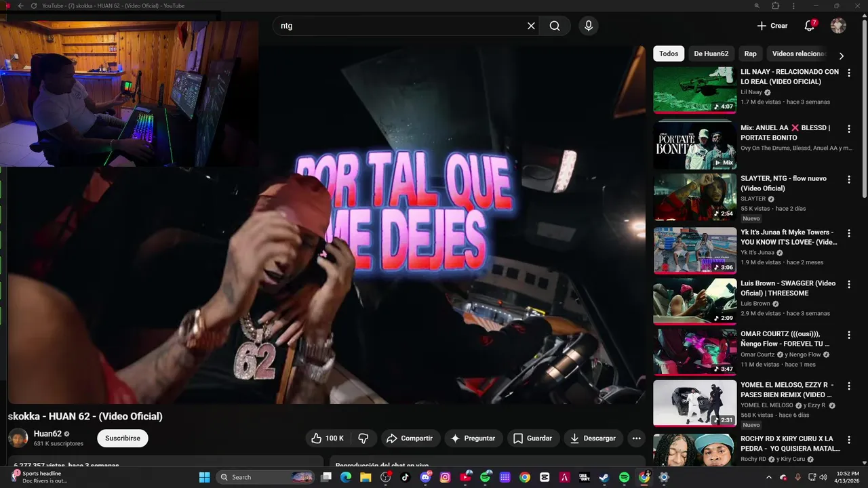
Task: Open PASES BIEN REMIX thumbnail
Action: point(694,403)
